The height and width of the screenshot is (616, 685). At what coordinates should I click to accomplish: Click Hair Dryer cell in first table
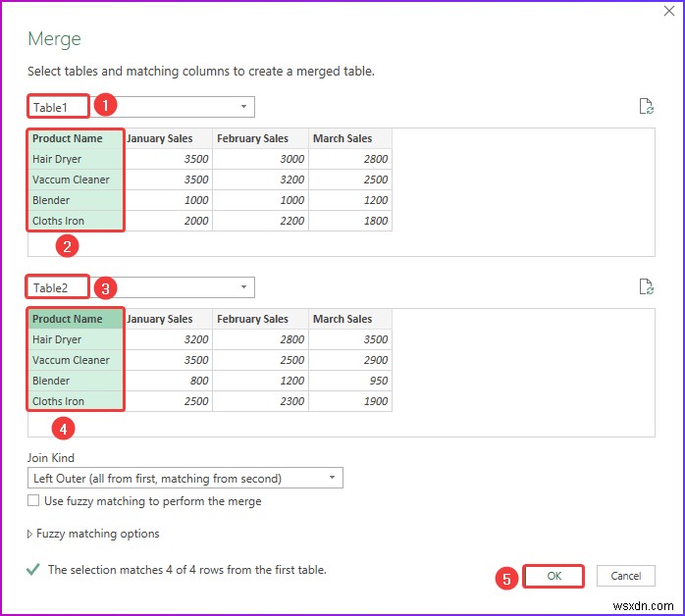click(57, 159)
